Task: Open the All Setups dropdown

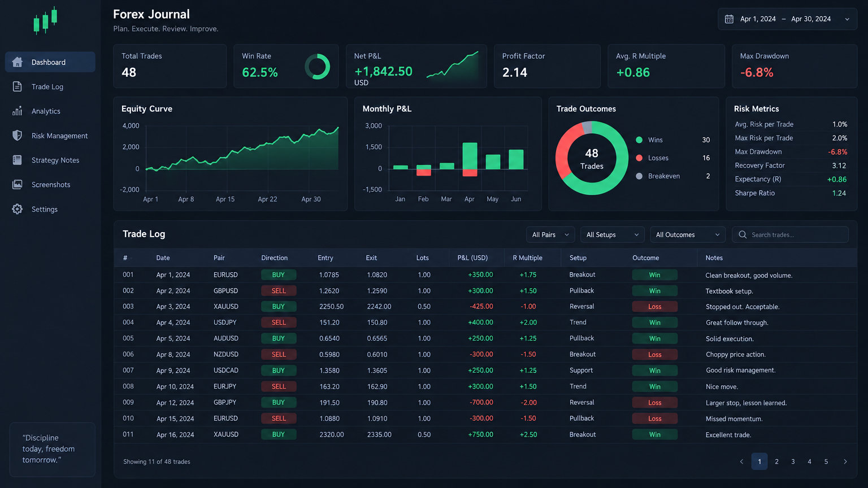Action: point(612,234)
